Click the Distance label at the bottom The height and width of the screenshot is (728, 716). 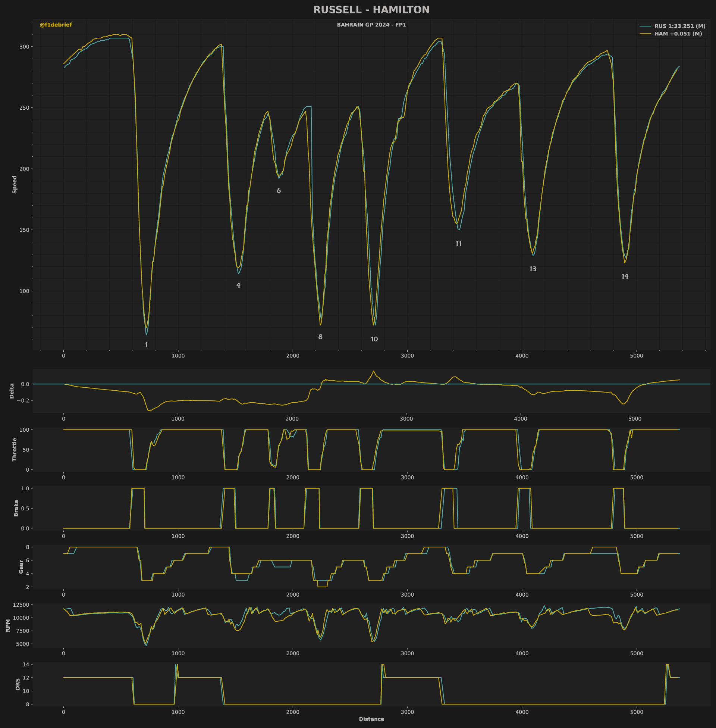(x=371, y=719)
